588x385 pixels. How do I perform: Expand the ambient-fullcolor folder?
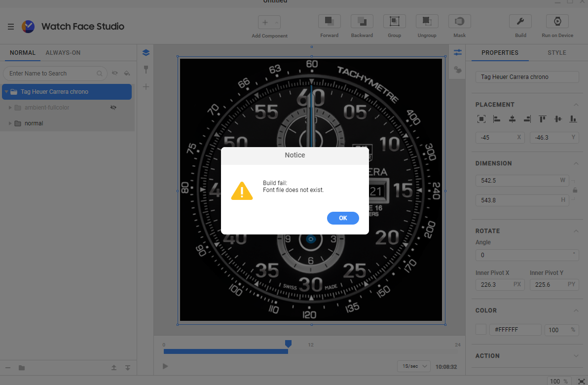pyautogui.click(x=10, y=108)
